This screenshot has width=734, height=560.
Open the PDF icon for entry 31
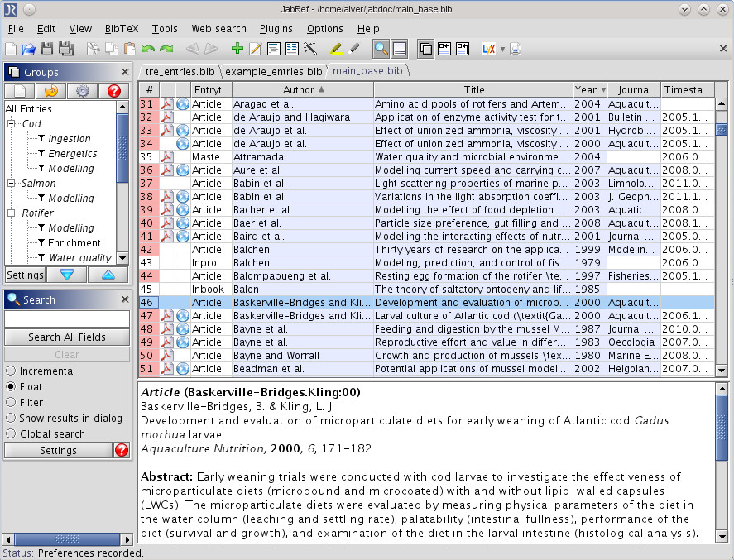click(166, 104)
